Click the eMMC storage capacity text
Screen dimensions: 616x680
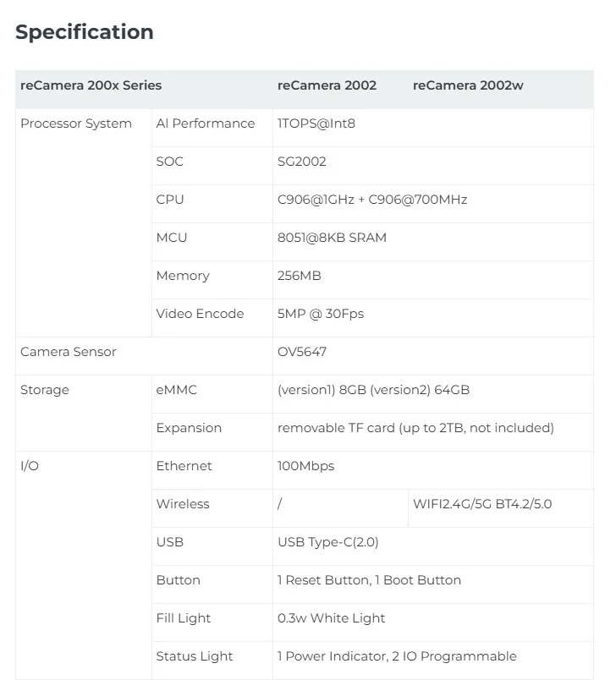click(x=373, y=390)
